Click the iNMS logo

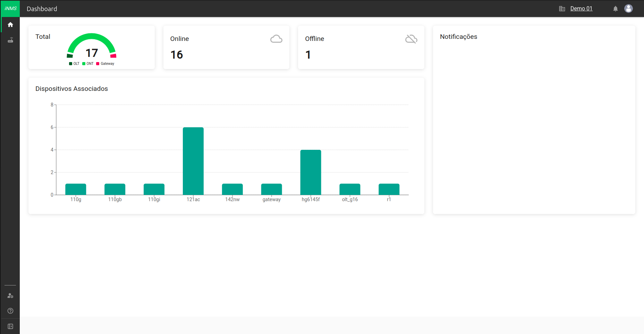click(10, 8)
